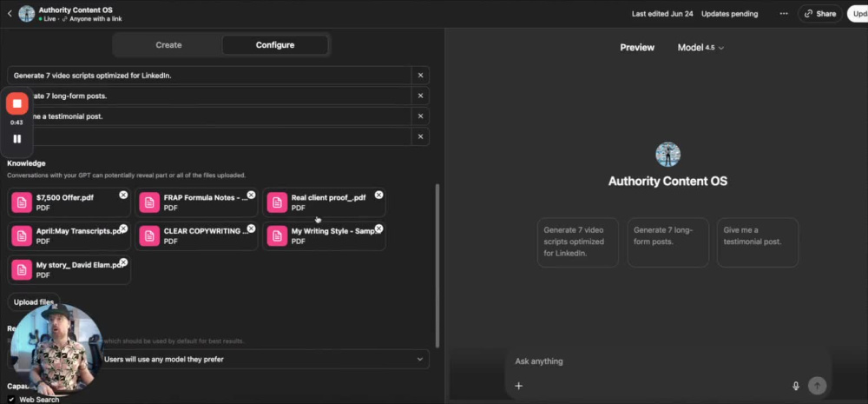
Task: Click the Configure panel vertical scrollbar
Action: pyautogui.click(x=437, y=266)
